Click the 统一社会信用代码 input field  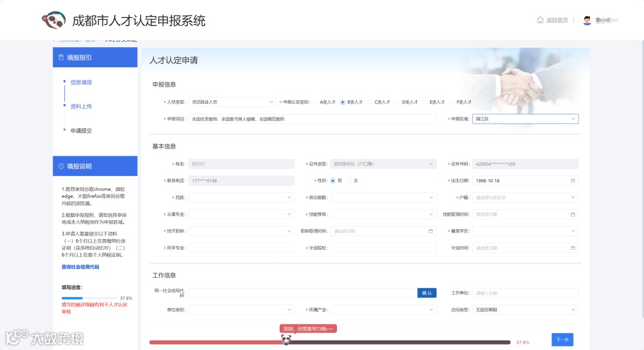pos(303,293)
